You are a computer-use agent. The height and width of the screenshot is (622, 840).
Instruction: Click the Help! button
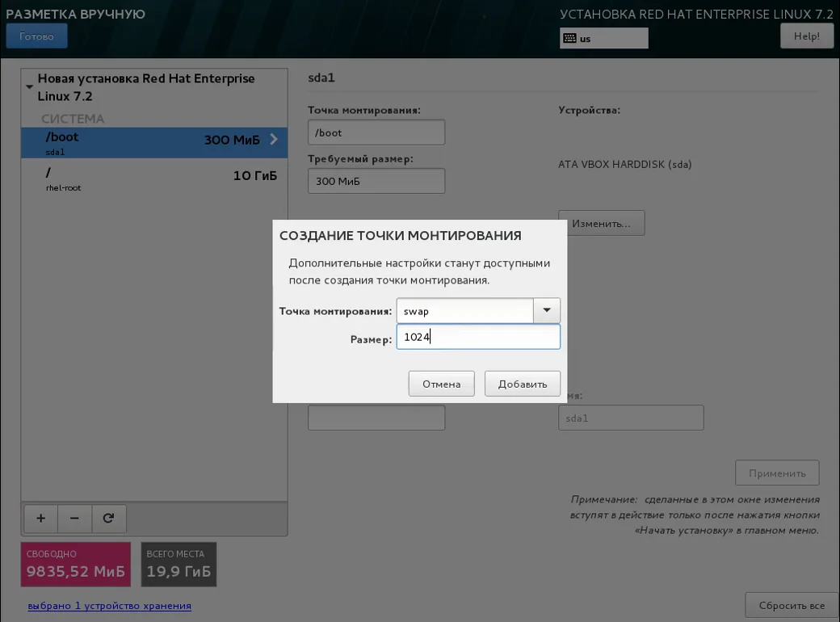click(806, 36)
